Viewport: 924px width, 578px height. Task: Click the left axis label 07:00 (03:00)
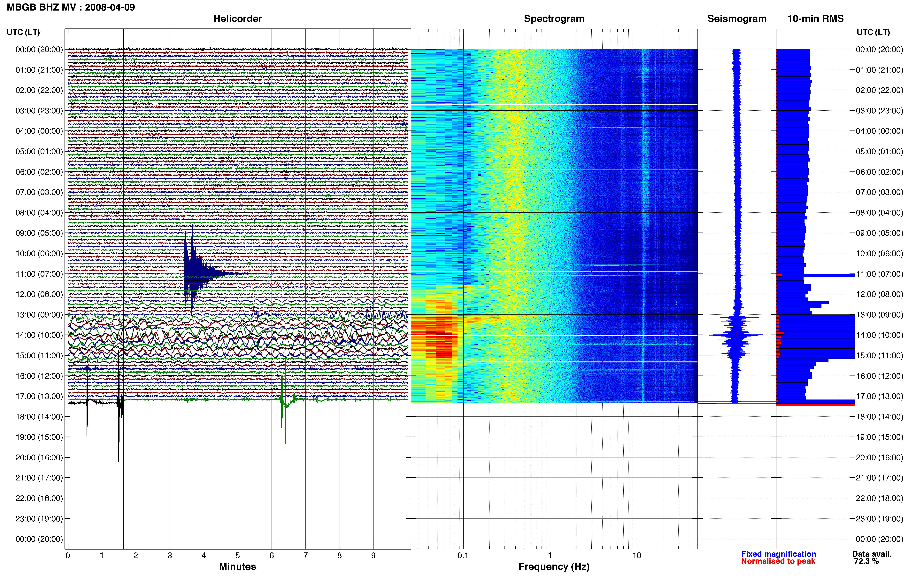coord(39,192)
